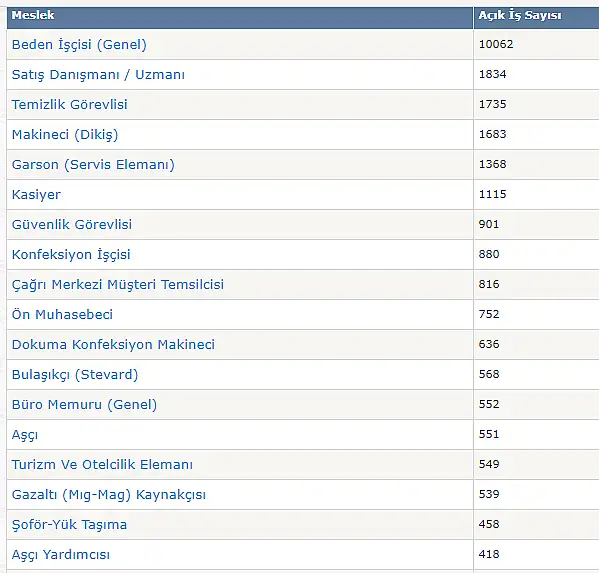Open the Beden İşçisi (Genel) link
This screenshot has width=599, height=573.
[79, 45]
